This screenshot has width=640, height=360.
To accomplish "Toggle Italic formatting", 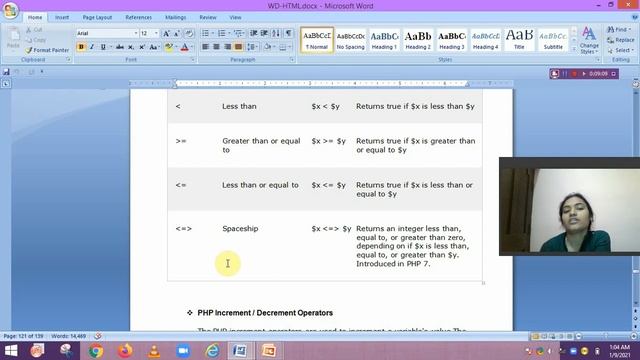I will click(x=92, y=47).
